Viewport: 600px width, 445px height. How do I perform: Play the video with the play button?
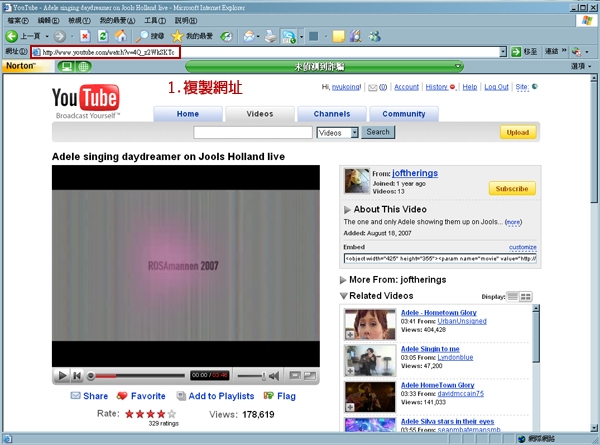click(62, 376)
